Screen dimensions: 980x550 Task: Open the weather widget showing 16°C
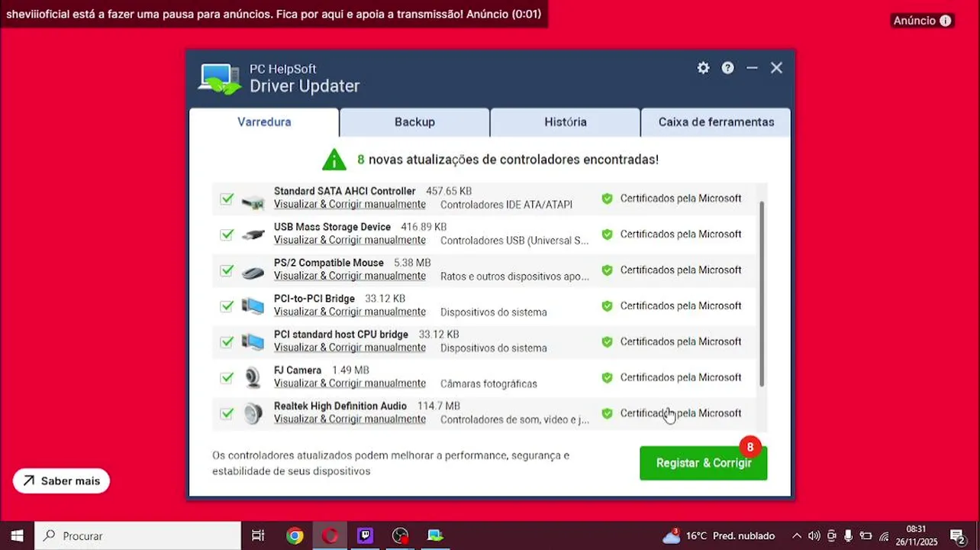718,535
